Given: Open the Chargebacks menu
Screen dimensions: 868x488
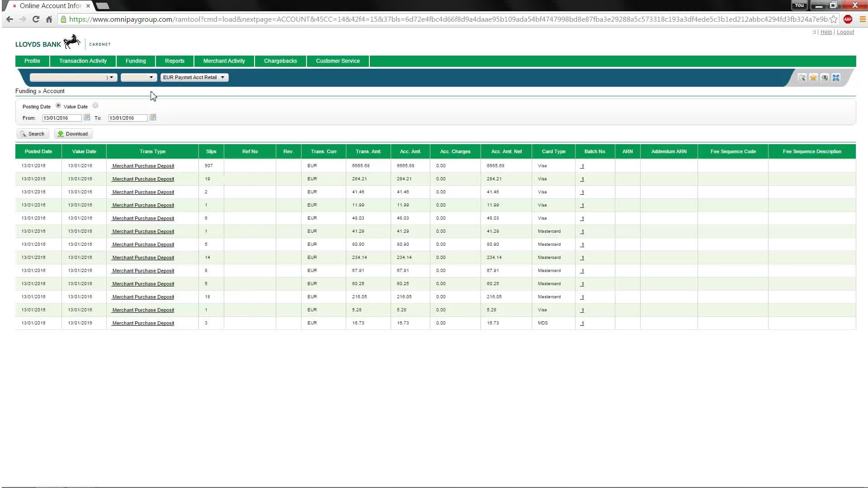Looking at the screenshot, I should [x=280, y=61].
